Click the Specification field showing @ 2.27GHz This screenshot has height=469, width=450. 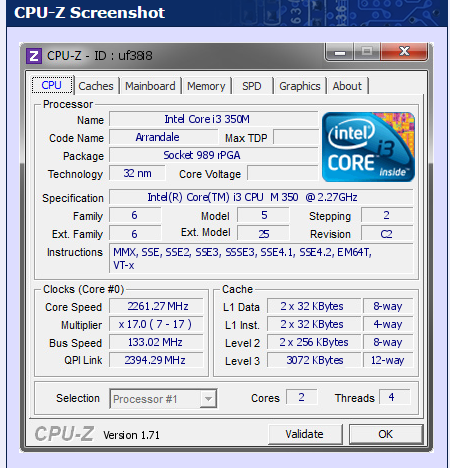pos(261,197)
